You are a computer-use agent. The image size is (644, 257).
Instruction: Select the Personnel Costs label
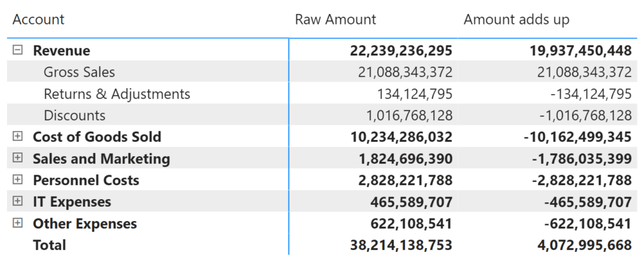click(86, 180)
